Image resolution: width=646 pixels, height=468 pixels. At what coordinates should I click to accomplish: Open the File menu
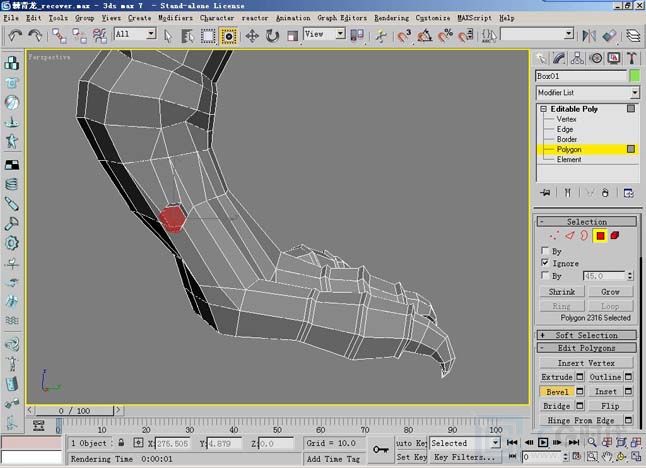coord(11,18)
